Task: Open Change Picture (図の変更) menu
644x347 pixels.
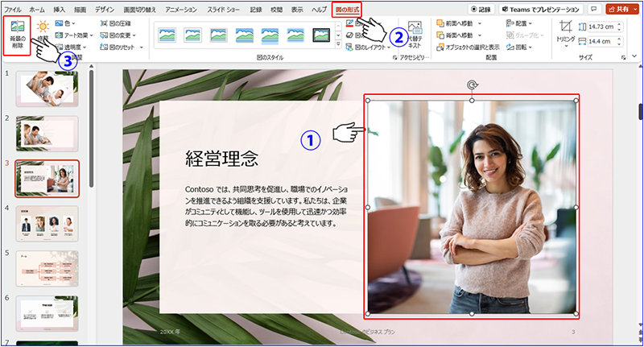Action: [x=118, y=35]
